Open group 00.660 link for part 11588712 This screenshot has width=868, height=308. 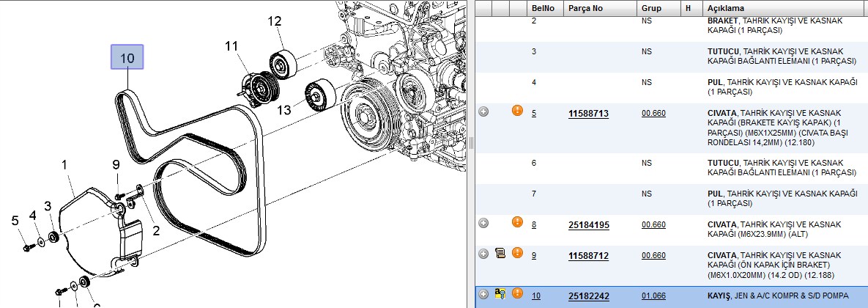[654, 255]
